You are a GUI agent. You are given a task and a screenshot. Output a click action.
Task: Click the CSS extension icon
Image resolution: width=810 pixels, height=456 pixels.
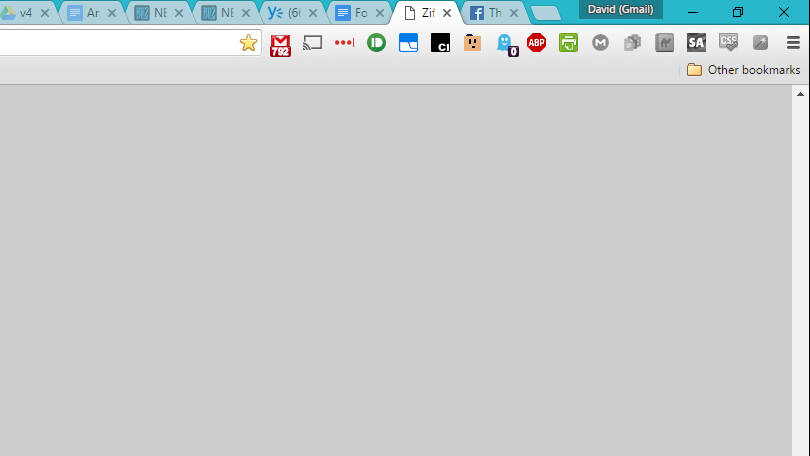[x=729, y=43]
